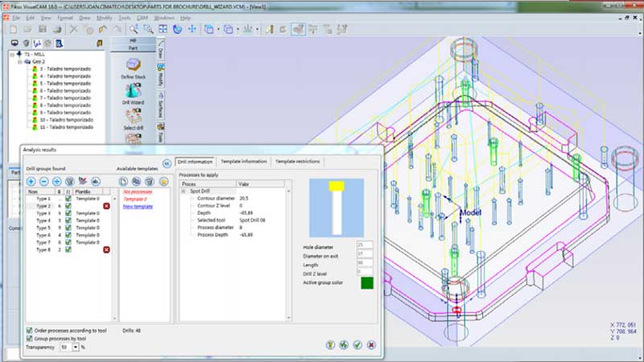Viewport: 644px width, 362px height.
Task: Click the blue plus add-group icon
Action: pyautogui.click(x=31, y=181)
